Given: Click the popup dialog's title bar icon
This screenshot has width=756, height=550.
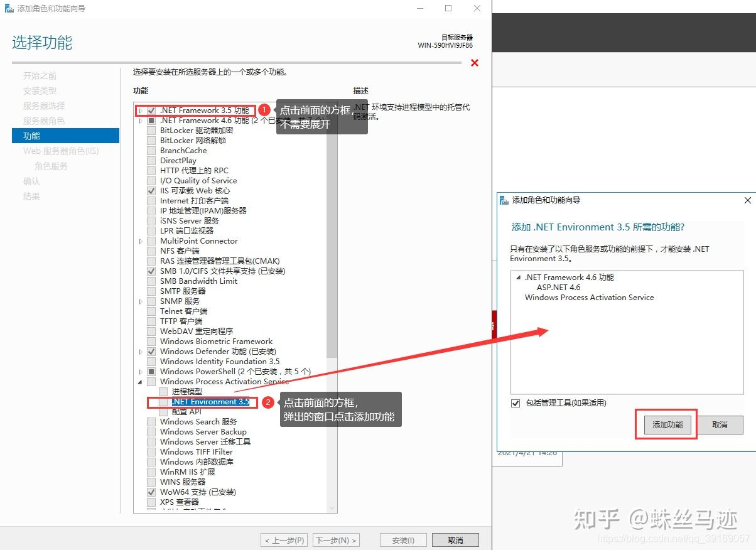Looking at the screenshot, I should click(504, 200).
